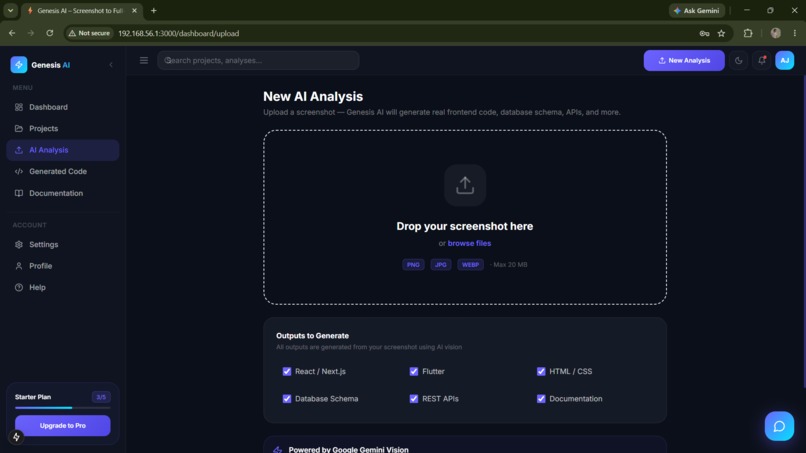Click the browse files link
The height and width of the screenshot is (453, 806).
point(469,243)
